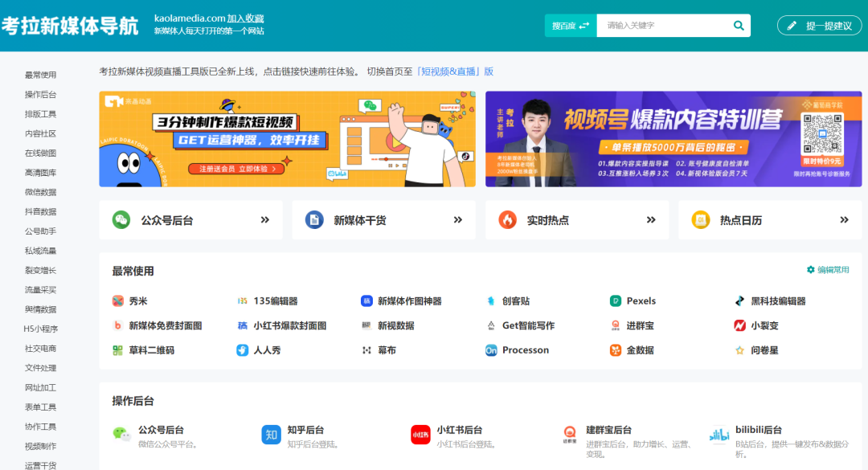The width and height of the screenshot is (868, 470).
Task: Click the magnifier search icon
Action: point(739,26)
